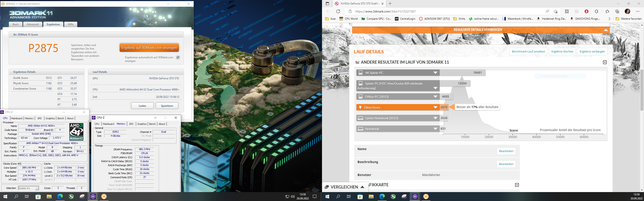Viewport: 644px width, 201px height.
Task: Open the Warenkorb Mindfactory bookmark
Action: pyautogui.click(x=517, y=19)
